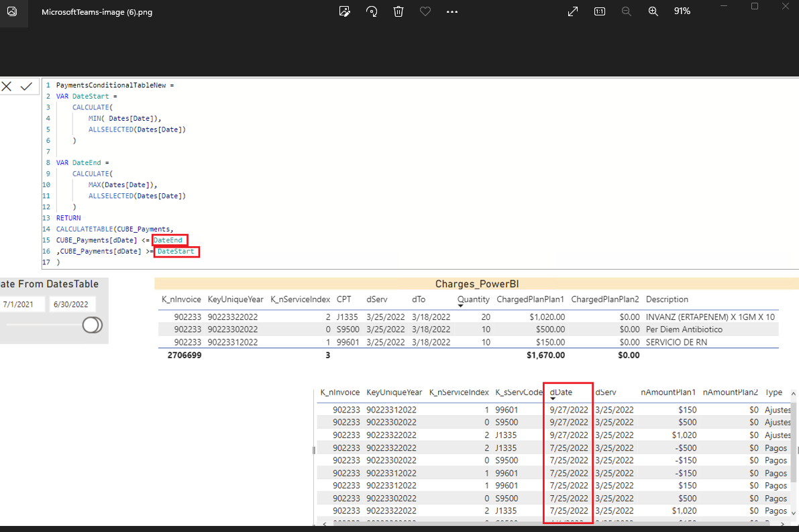799x532 pixels.
Task: Click the RETURN keyword on line 13
Action: click(x=68, y=218)
